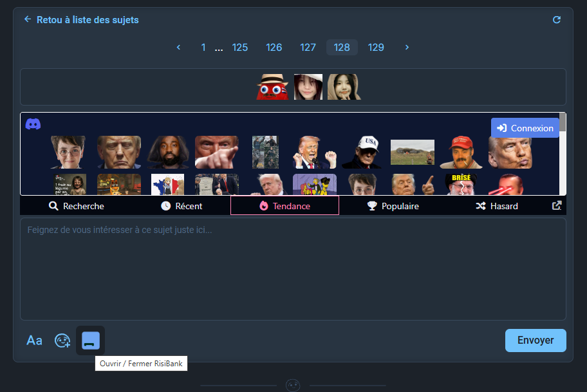Jump to page 125
The width and height of the screenshot is (587, 392).
tap(240, 47)
